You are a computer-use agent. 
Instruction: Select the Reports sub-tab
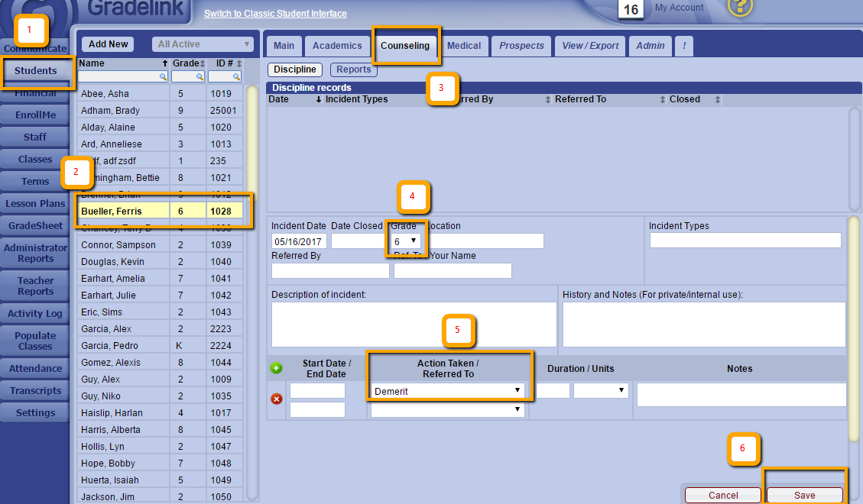click(x=354, y=69)
